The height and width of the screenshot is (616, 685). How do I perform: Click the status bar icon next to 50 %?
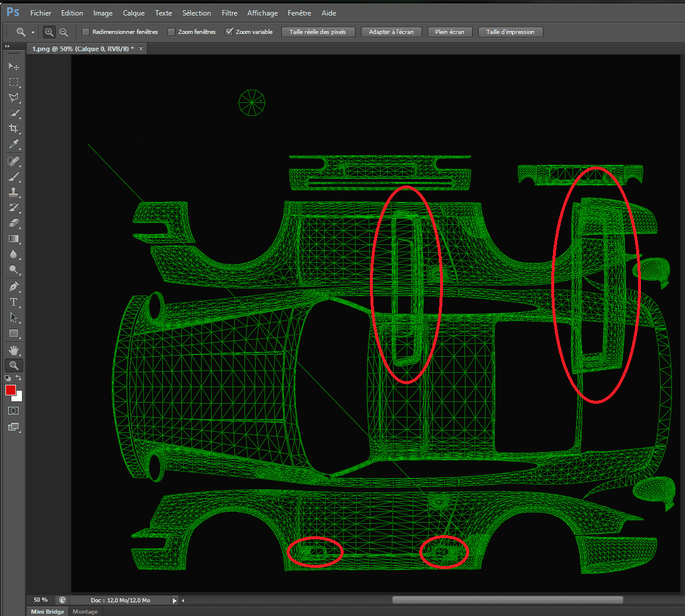pyautogui.click(x=62, y=601)
